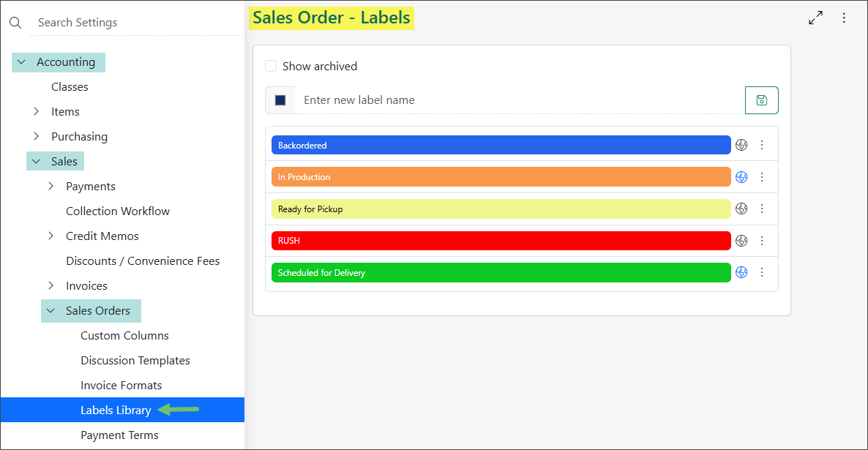Screen dimensions: 868x450
Task: Open Invoice Formats settings
Action: click(121, 386)
